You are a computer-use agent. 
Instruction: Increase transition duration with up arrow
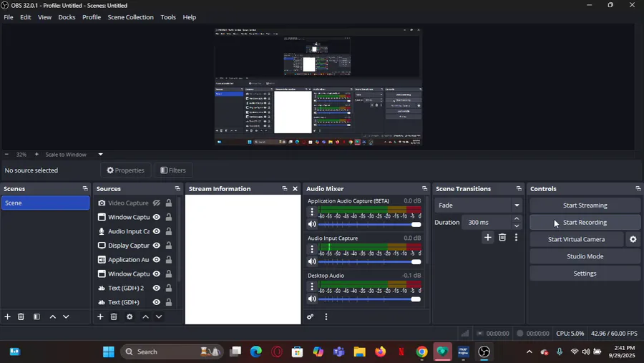(517, 218)
